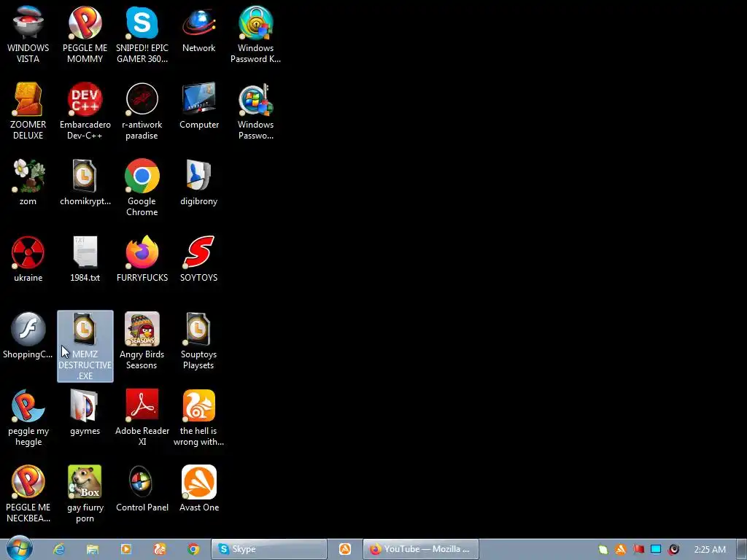The width and height of the screenshot is (747, 560).
Task: Select Embarcadero Dev-C++ shortcut
Action: (x=85, y=111)
